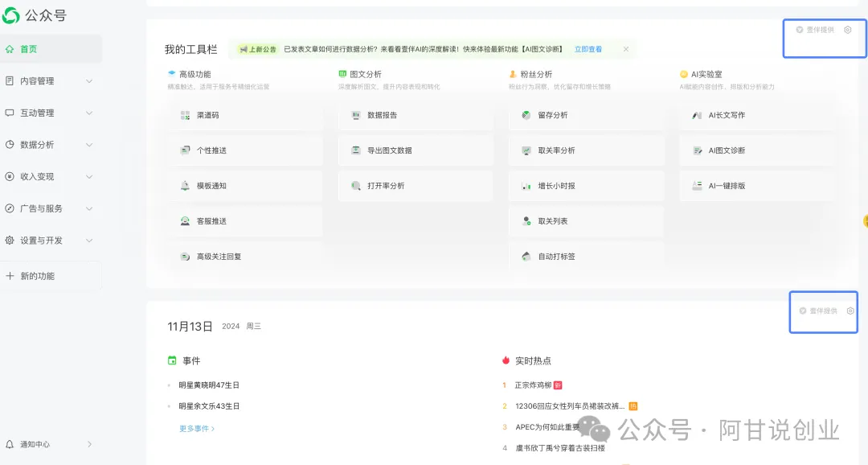Open 新的功能 in the sidebar
868x465 pixels.
(37, 276)
